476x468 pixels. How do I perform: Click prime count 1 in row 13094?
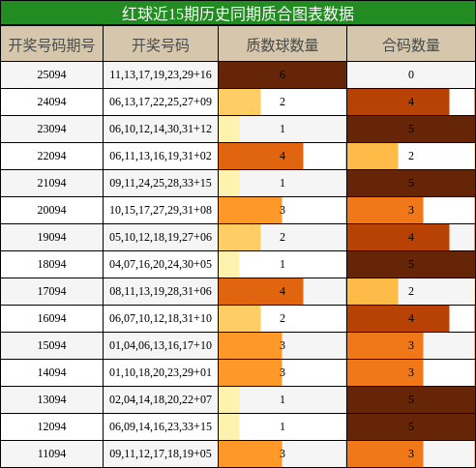coord(283,399)
